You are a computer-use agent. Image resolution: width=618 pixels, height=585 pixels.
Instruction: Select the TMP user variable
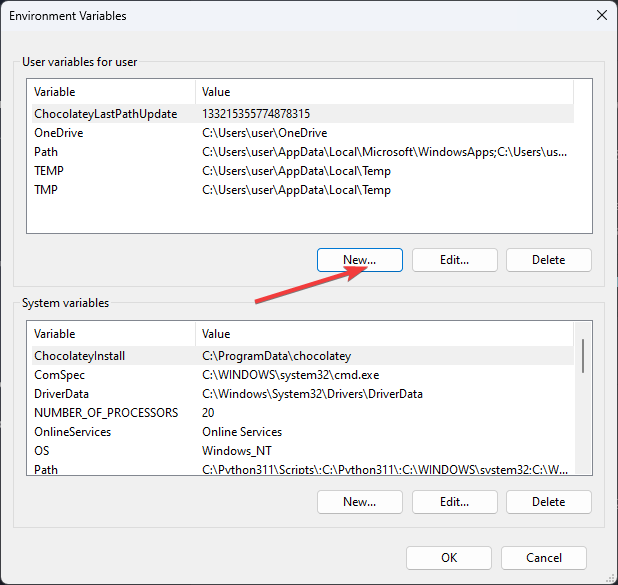pyautogui.click(x=47, y=190)
